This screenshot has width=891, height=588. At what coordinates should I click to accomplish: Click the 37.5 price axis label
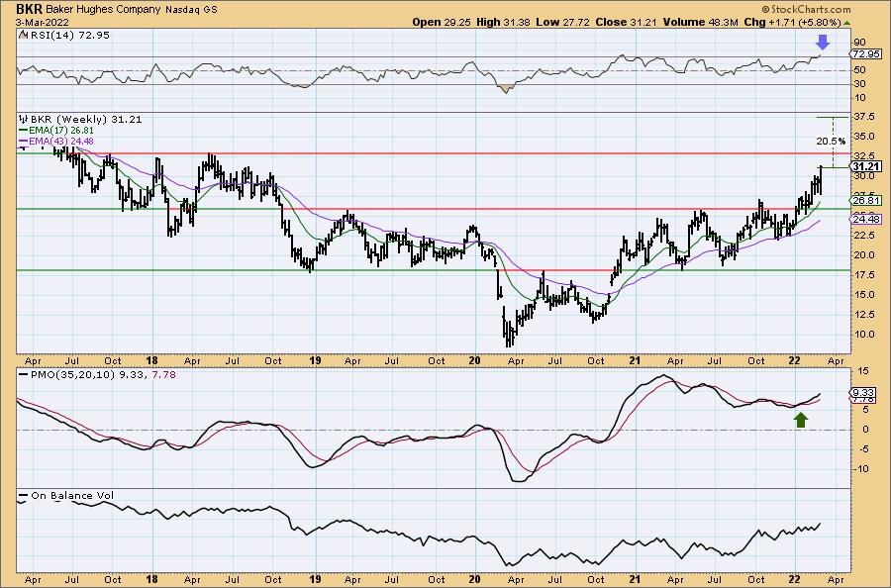point(862,117)
